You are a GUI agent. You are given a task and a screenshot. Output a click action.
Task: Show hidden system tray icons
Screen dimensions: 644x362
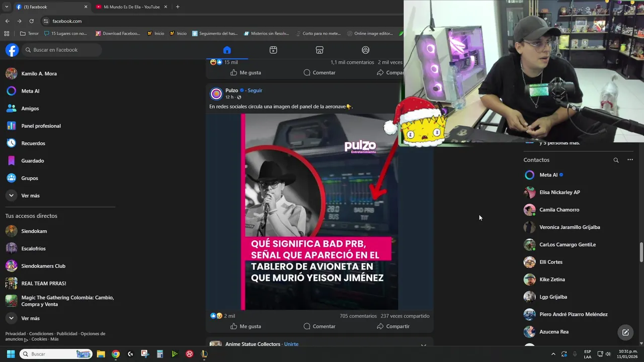(553, 354)
